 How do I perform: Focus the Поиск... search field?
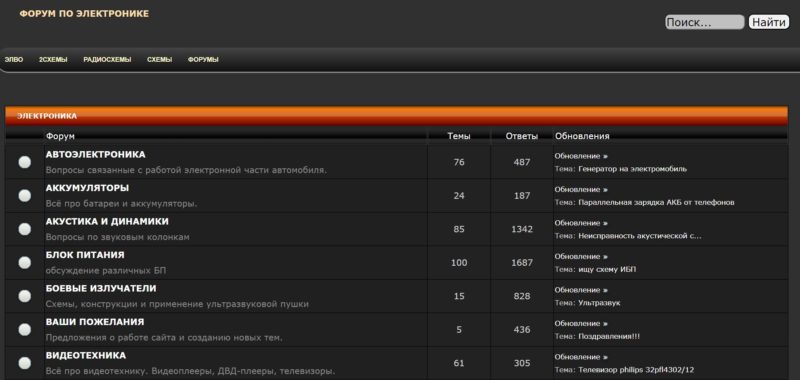[x=705, y=22]
